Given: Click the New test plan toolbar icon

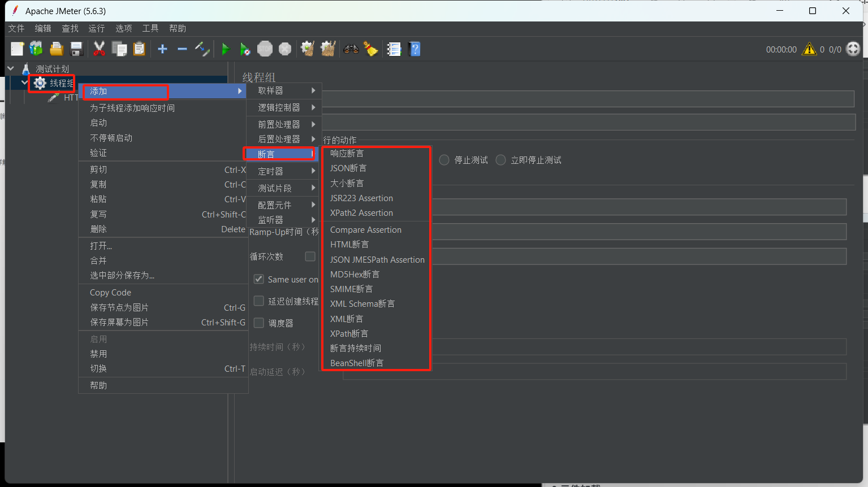Looking at the screenshot, I should [17, 49].
